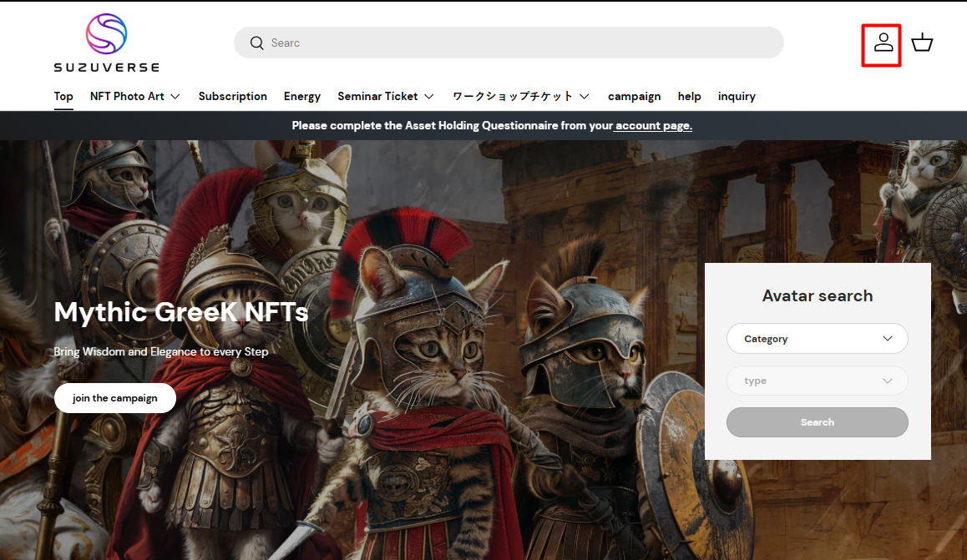
Task: Open the Category dropdown in Avatar search
Action: (x=817, y=339)
